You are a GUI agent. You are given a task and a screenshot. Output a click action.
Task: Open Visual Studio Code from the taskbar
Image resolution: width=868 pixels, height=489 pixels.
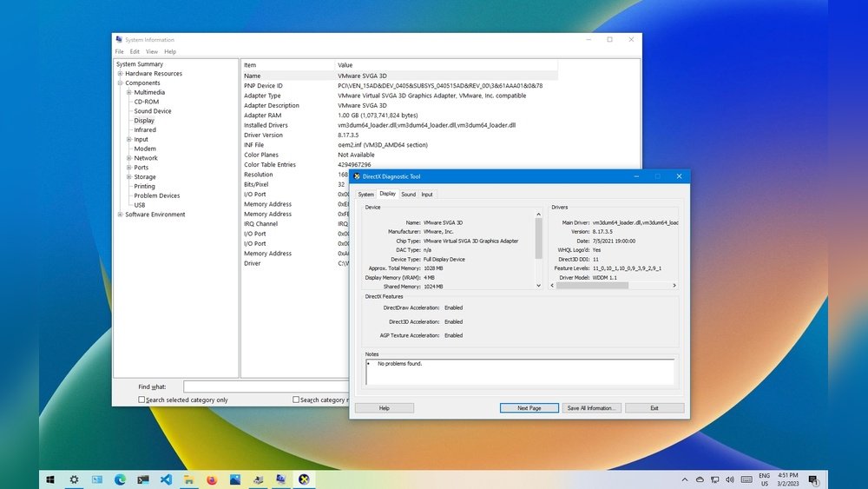click(166, 479)
